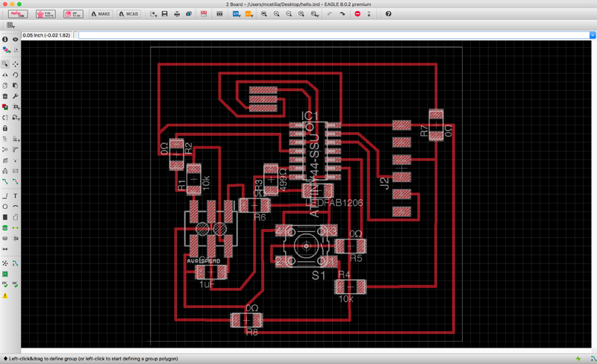This screenshot has width=597, height=364.
Task: Select the Move tool
Action: [x=15, y=64]
